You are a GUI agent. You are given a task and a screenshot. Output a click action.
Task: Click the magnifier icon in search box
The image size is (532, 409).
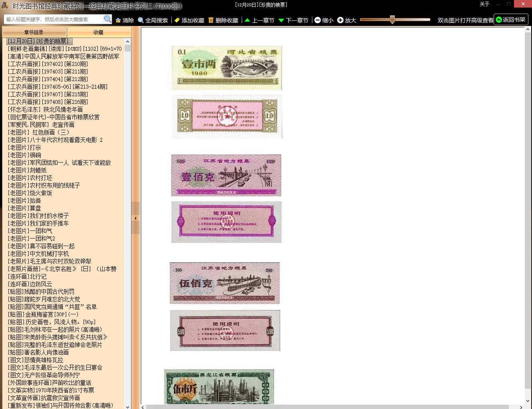point(107,19)
